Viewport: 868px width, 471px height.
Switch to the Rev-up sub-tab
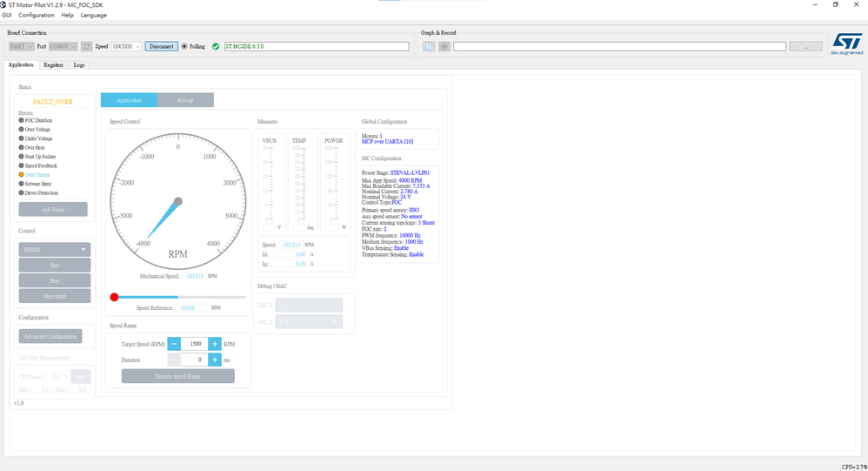[x=185, y=100]
